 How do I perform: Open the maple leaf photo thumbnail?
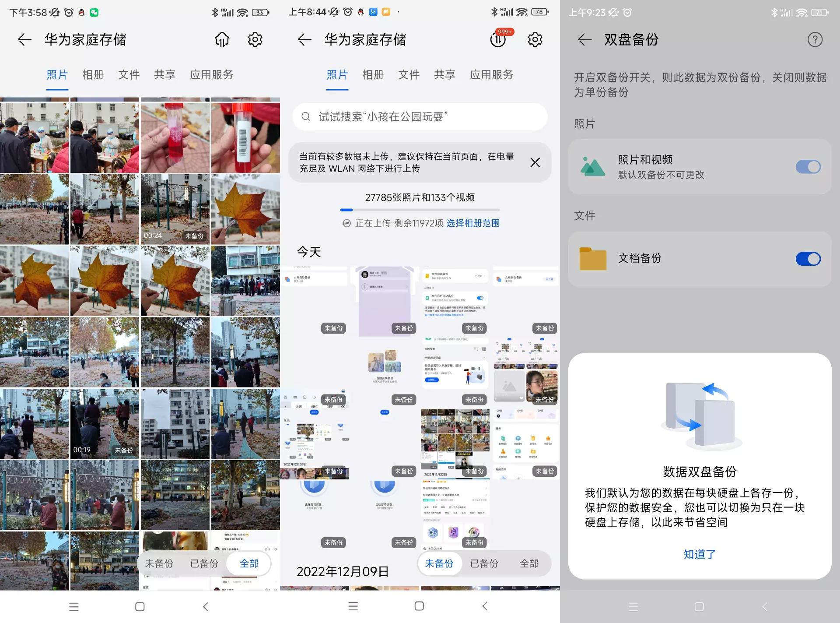pyautogui.click(x=245, y=209)
